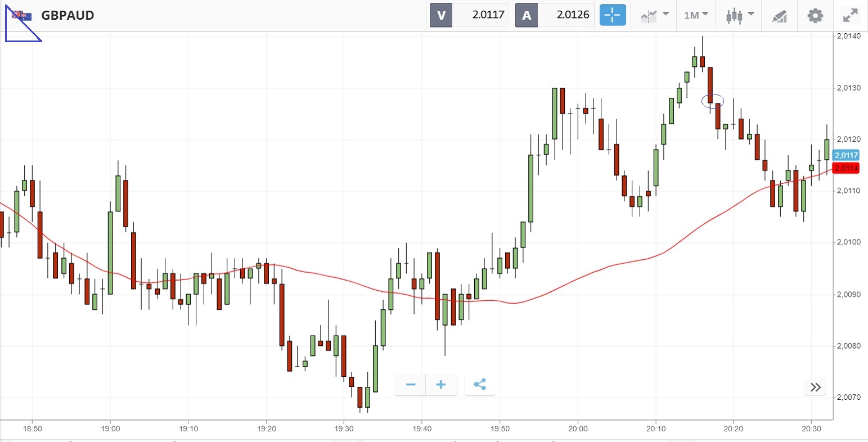Zoom out with the minus button
868x442 pixels.
411,385
